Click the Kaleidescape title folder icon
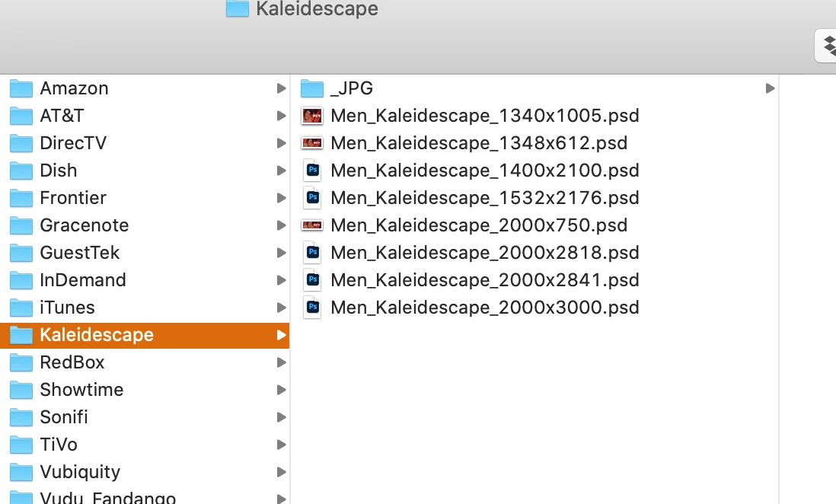The height and width of the screenshot is (504, 836). click(x=238, y=8)
